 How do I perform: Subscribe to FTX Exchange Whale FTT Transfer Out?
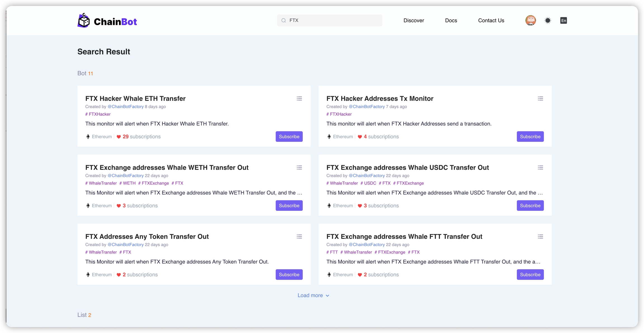pos(530,275)
